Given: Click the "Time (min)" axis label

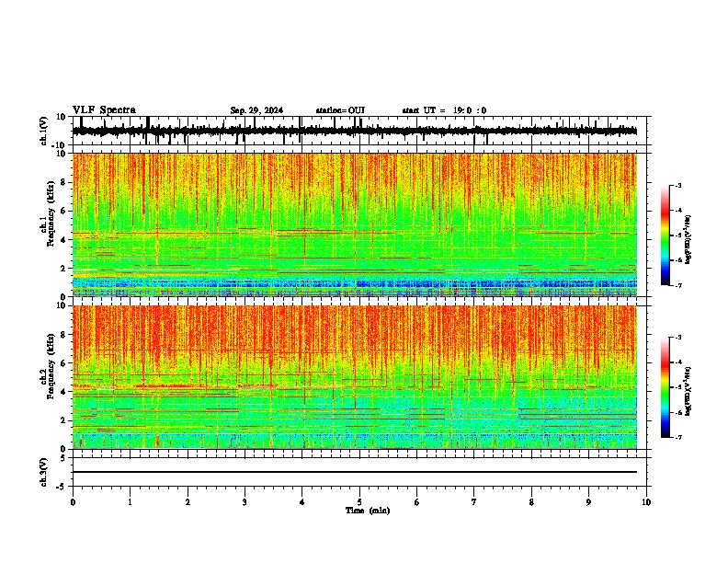Looking at the screenshot, I should tap(368, 511).
